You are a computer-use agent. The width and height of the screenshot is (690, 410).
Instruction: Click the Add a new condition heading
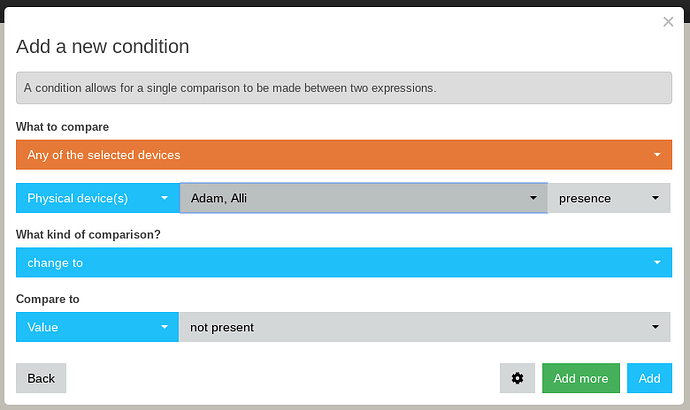click(x=103, y=47)
